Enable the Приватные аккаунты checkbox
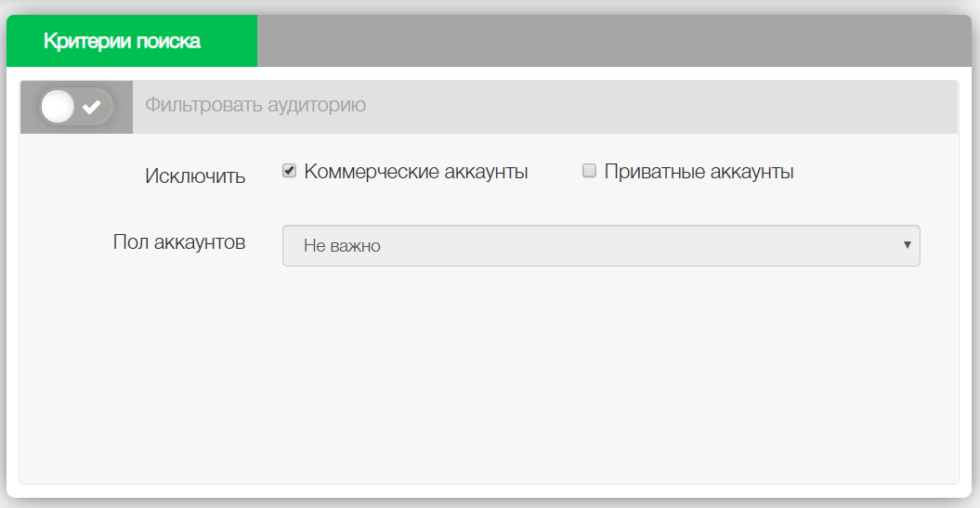 coord(589,171)
